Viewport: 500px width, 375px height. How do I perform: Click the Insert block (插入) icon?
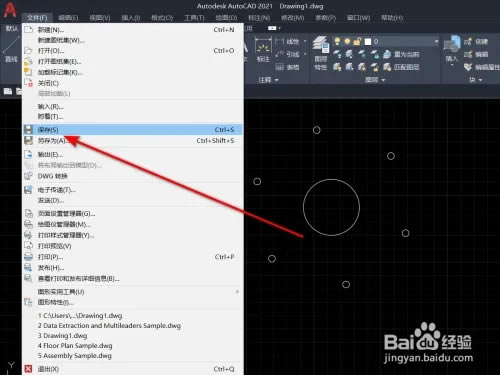[452, 44]
